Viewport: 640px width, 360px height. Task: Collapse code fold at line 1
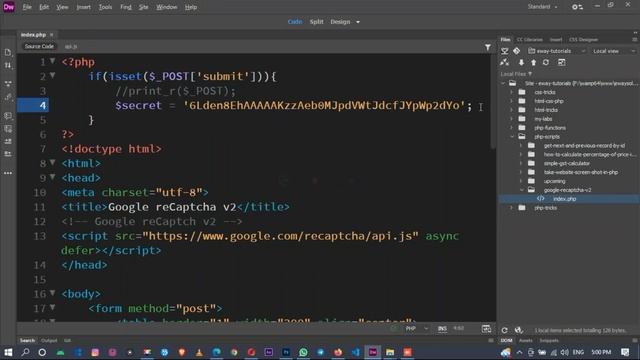pyautogui.click(x=53, y=61)
